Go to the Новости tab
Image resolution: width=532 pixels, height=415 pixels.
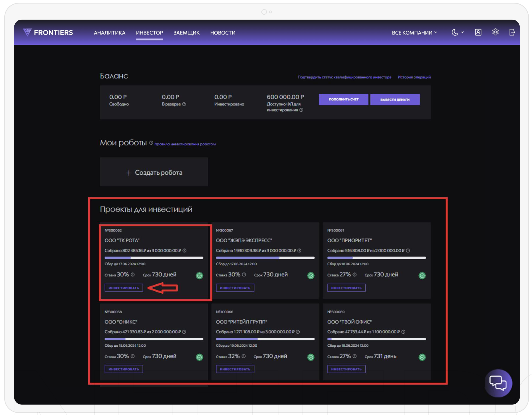click(x=223, y=33)
